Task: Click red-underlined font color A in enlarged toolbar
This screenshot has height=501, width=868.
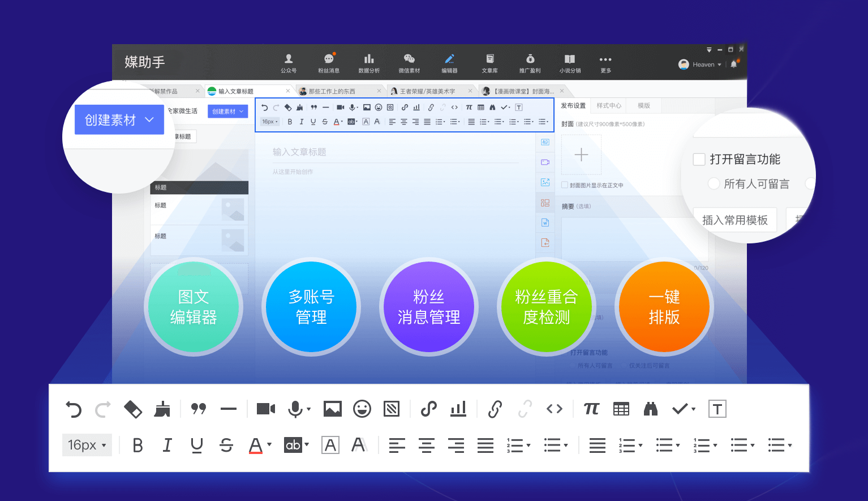Action: [x=256, y=446]
